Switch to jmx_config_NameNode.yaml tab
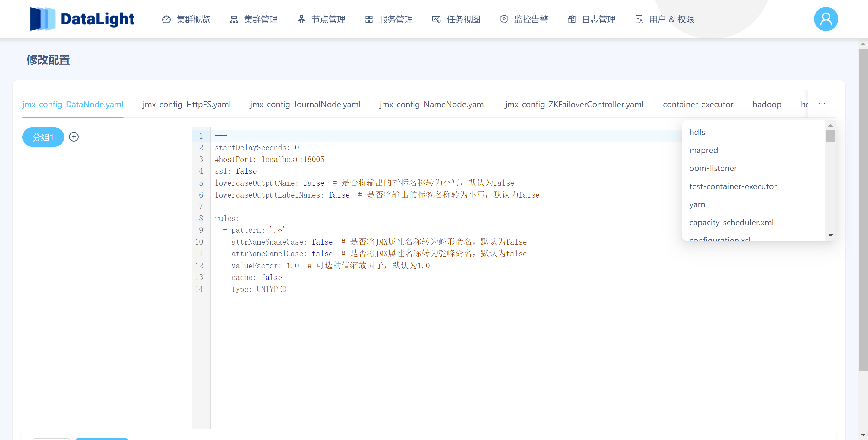 point(432,105)
